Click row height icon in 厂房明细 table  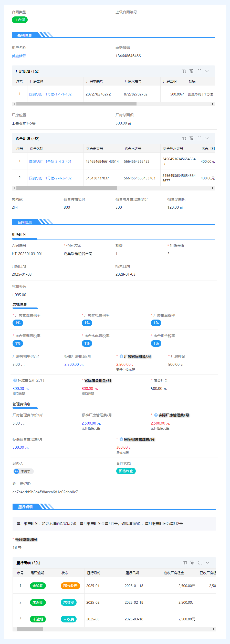pos(184,71)
